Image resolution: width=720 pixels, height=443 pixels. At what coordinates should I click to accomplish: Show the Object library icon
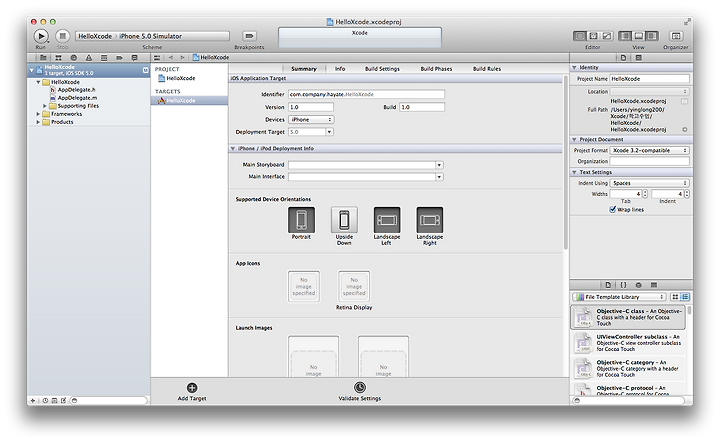(638, 285)
